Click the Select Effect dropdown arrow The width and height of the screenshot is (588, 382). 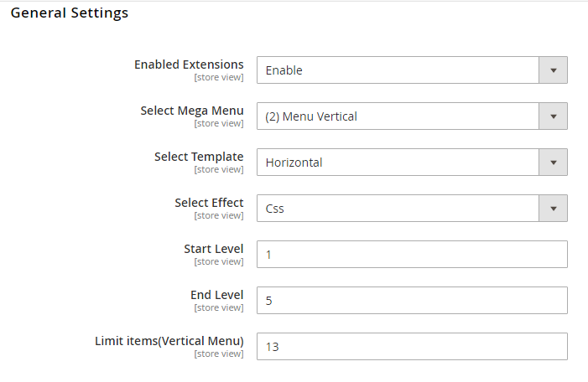(553, 209)
